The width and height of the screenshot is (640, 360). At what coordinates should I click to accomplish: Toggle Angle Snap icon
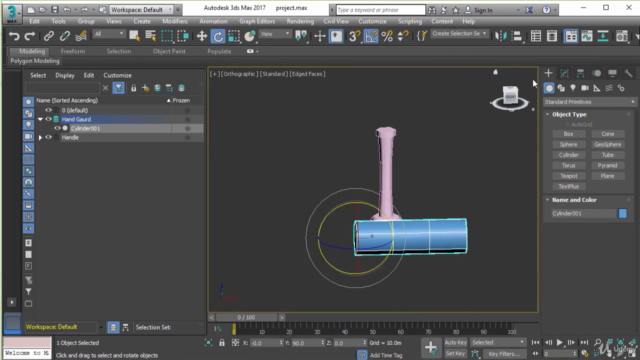pos(371,36)
